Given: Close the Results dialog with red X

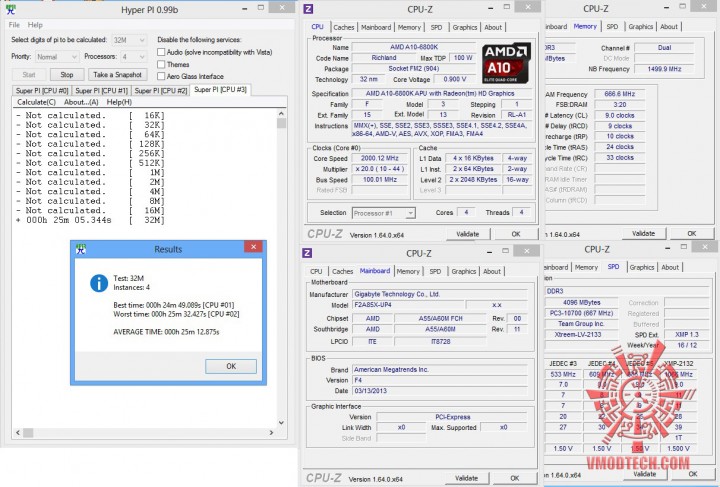Looking at the screenshot, I should (253, 247).
